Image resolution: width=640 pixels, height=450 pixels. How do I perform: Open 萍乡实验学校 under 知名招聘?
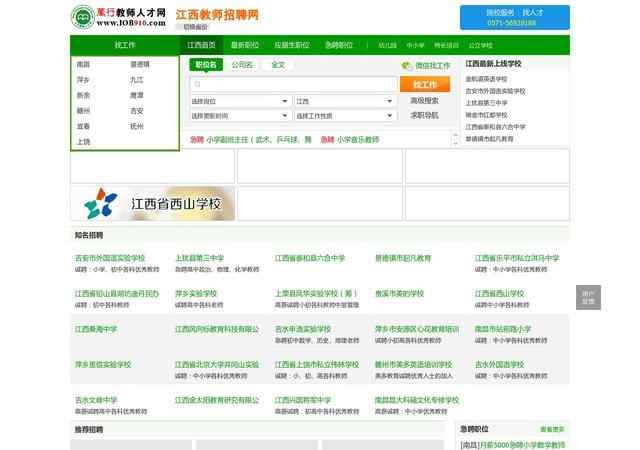point(196,294)
